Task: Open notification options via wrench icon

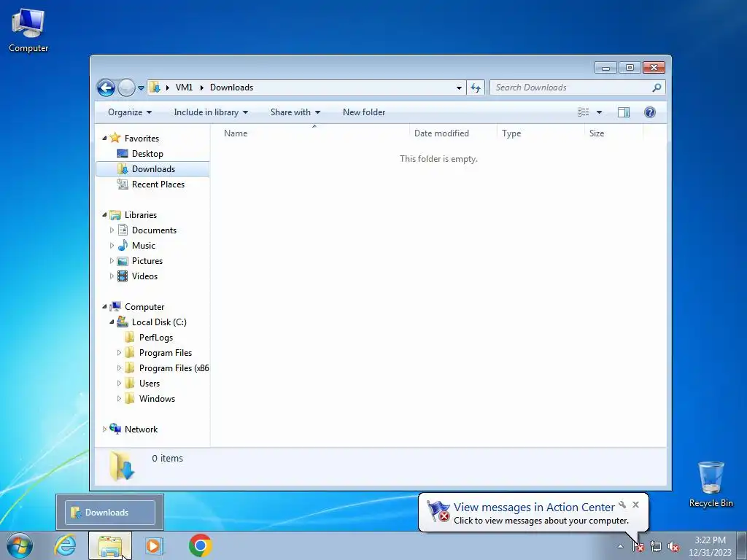Action: tap(622, 505)
